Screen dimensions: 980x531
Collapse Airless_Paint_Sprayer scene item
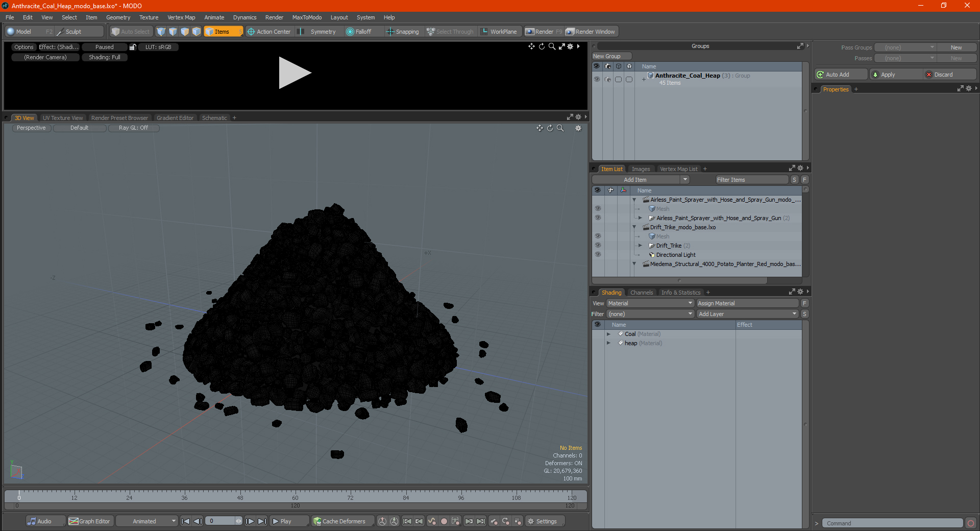click(x=634, y=200)
